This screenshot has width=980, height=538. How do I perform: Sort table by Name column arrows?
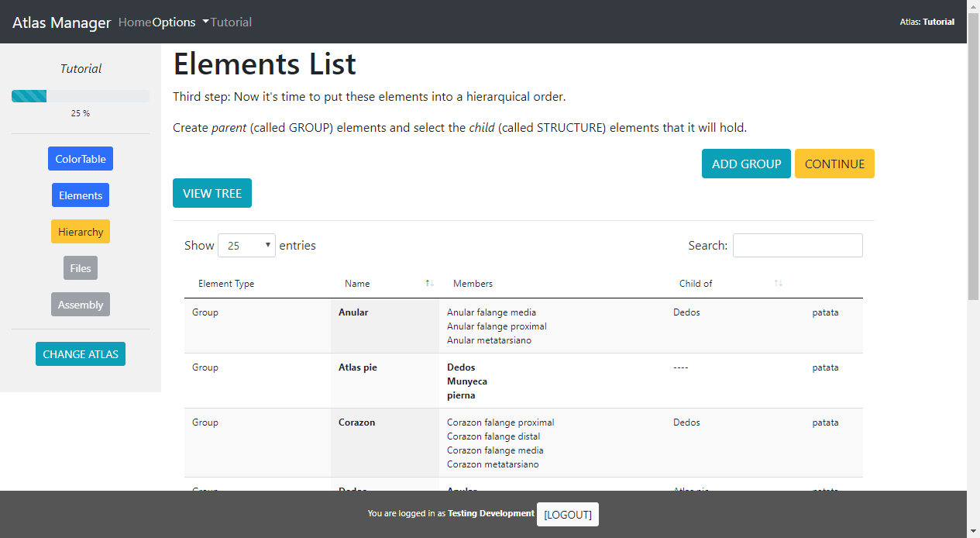(429, 284)
